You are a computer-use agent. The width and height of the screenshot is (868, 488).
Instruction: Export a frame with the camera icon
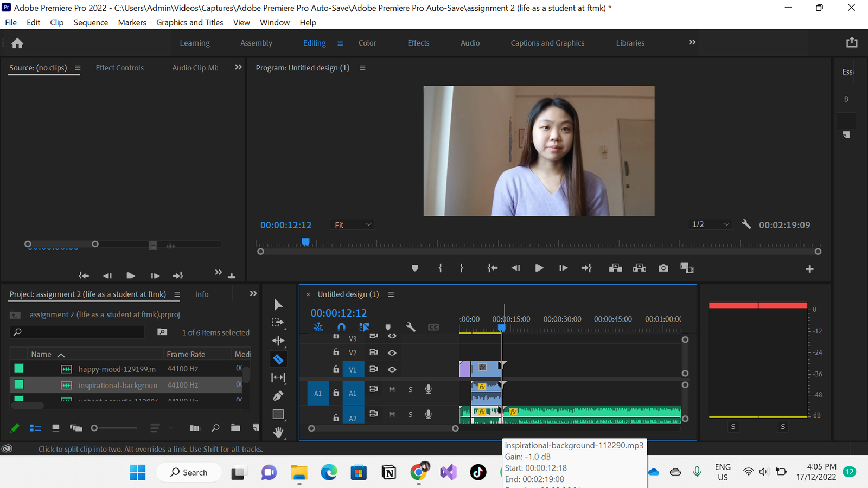pyautogui.click(x=663, y=267)
